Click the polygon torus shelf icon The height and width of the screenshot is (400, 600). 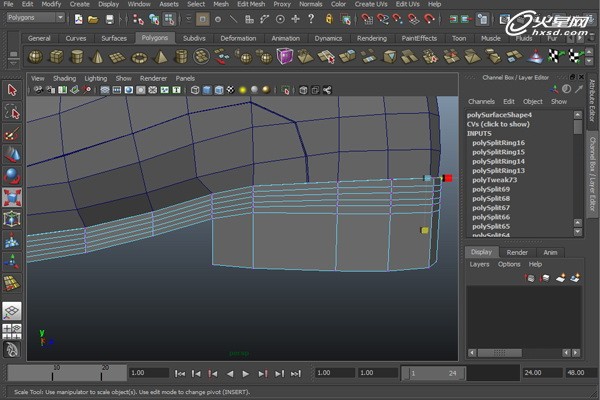coord(141,56)
